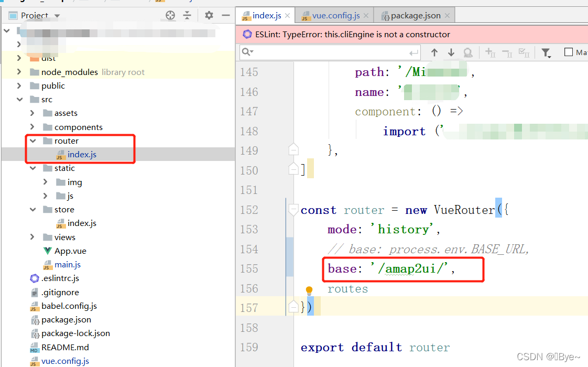Viewport: 588px width, 367px height.
Task: Click the find search input field
Action: [x=325, y=52]
